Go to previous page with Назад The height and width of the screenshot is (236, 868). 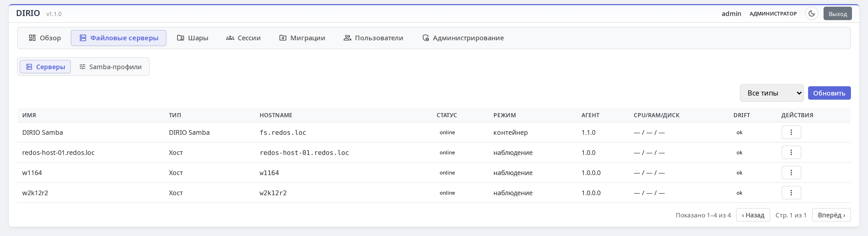(753, 215)
